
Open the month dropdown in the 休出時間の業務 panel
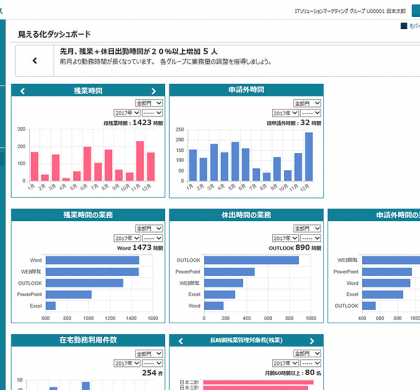pyautogui.click(x=311, y=238)
